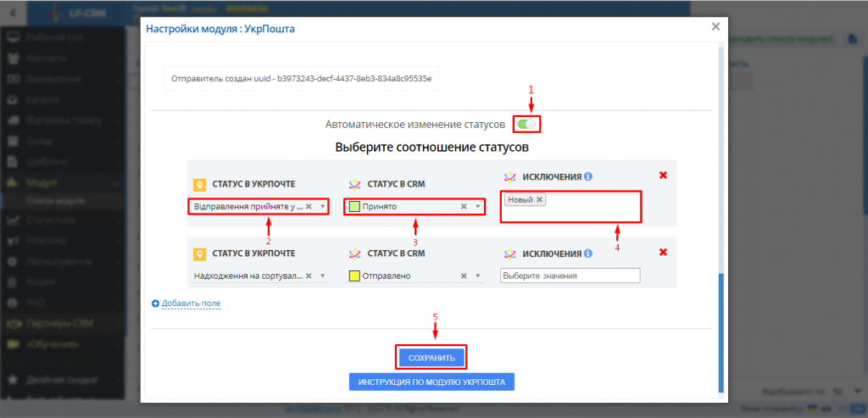Click 'Добавить поле' link
868x418 pixels.
(191, 304)
